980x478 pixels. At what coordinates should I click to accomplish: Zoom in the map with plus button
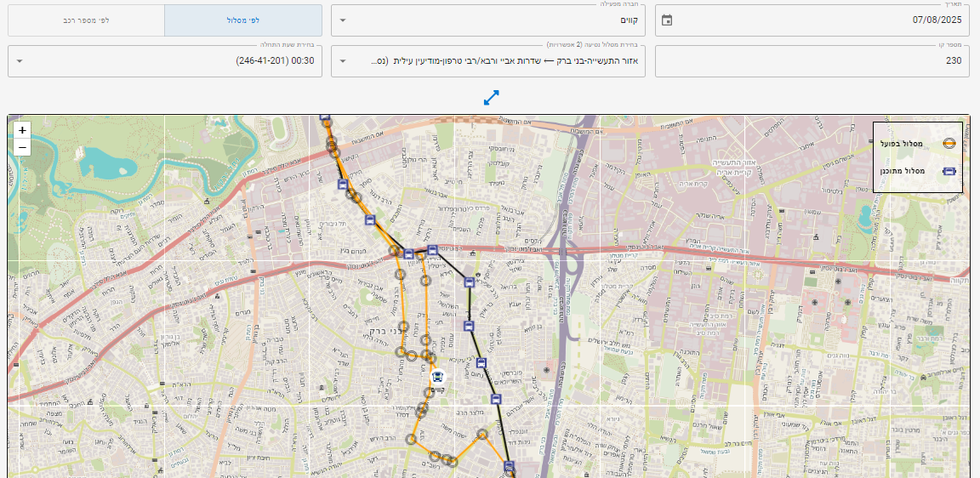[22, 131]
